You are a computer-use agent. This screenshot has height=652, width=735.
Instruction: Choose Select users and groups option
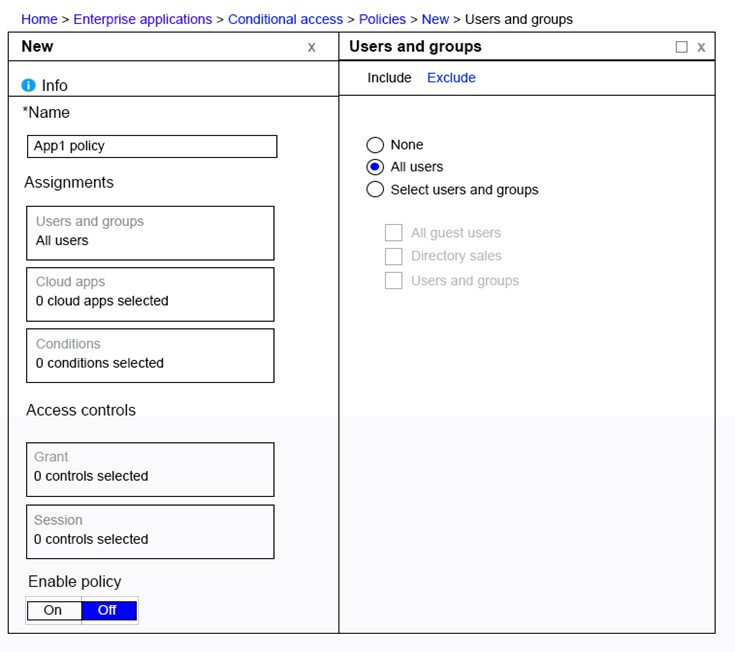click(375, 189)
